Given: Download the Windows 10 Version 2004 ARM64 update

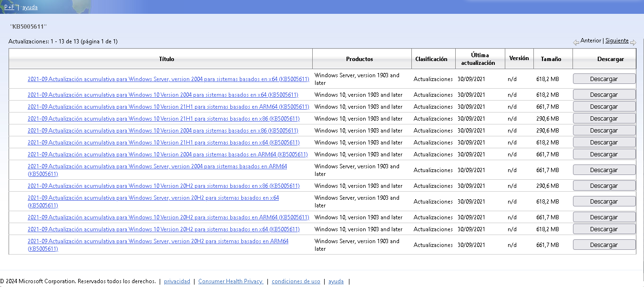Looking at the screenshot, I should pyautogui.click(x=604, y=154).
